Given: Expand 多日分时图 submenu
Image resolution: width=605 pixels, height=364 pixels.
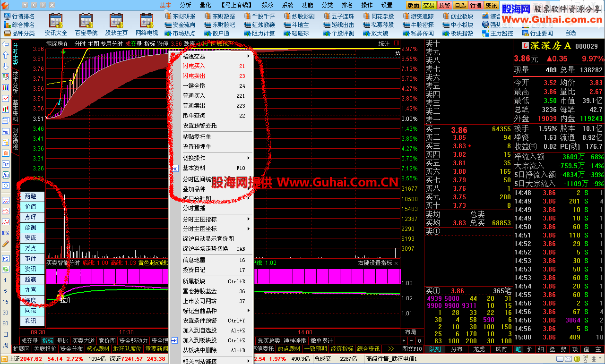Looking at the screenshot, I should pos(216,198).
